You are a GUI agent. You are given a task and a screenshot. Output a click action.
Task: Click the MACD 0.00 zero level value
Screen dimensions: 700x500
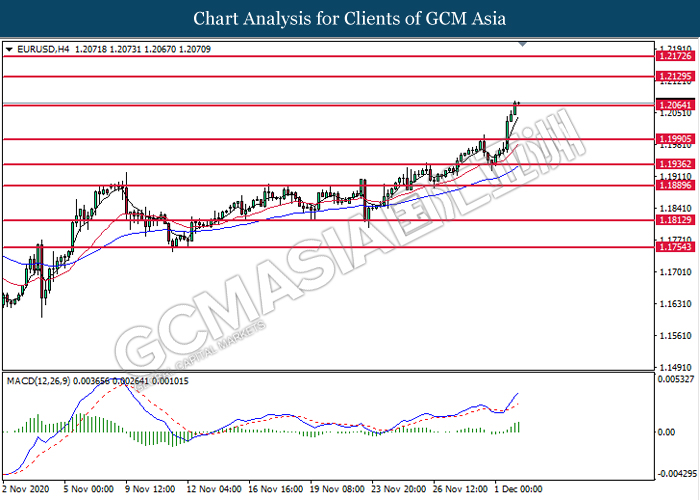click(x=667, y=432)
